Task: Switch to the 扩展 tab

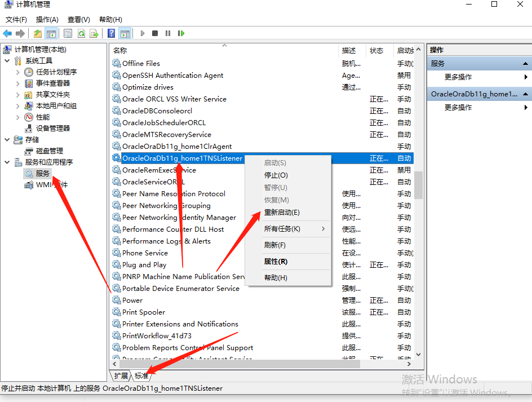Action: tap(121, 376)
